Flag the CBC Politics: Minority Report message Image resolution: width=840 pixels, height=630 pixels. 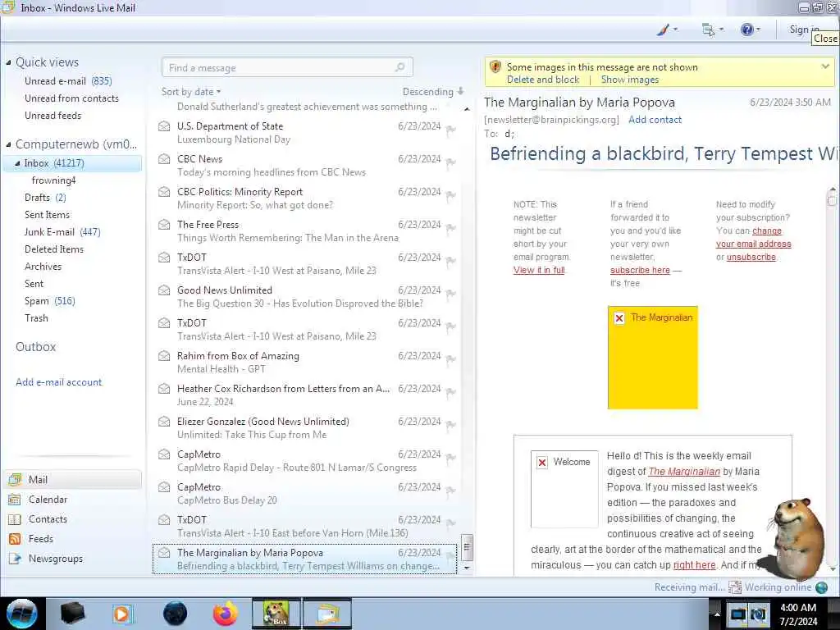coord(450,195)
